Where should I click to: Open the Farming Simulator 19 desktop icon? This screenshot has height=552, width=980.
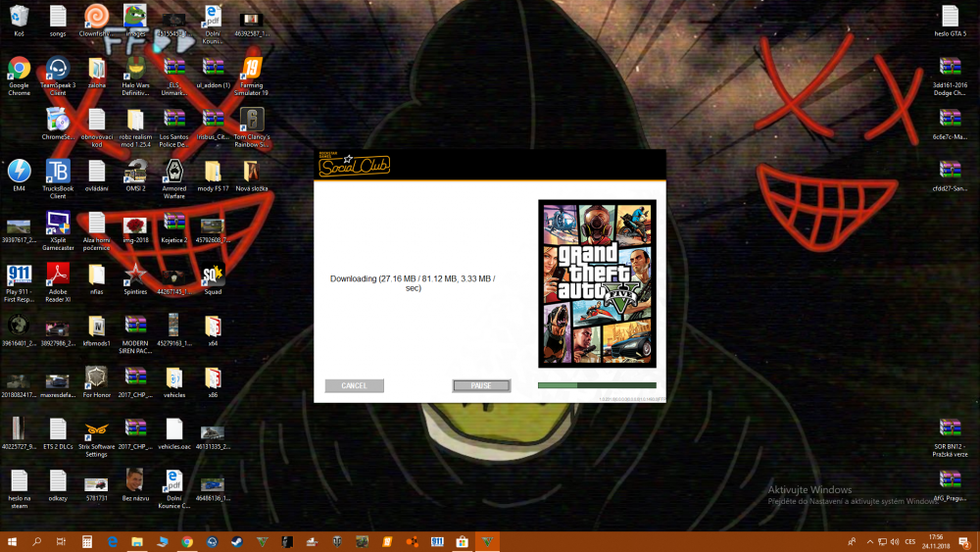[251, 75]
